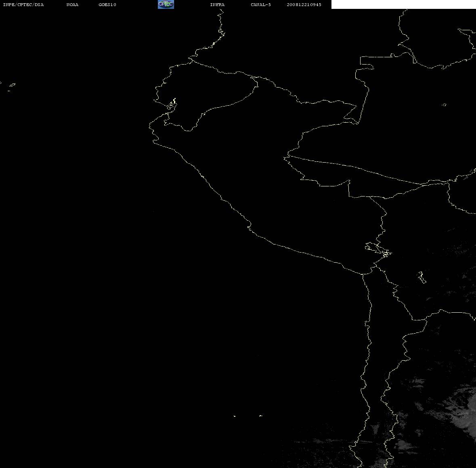Click the blank white box beside the timestamp
Screen dimensions: 476x468
(x=403, y=4)
